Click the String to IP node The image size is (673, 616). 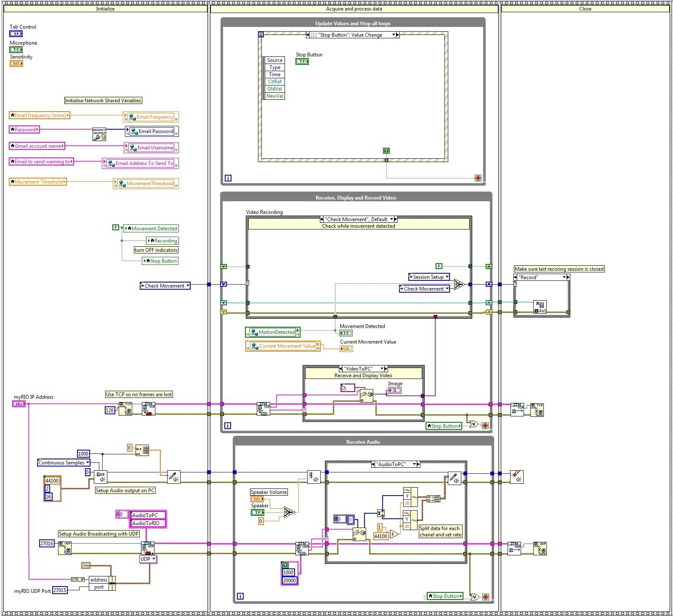(78, 579)
